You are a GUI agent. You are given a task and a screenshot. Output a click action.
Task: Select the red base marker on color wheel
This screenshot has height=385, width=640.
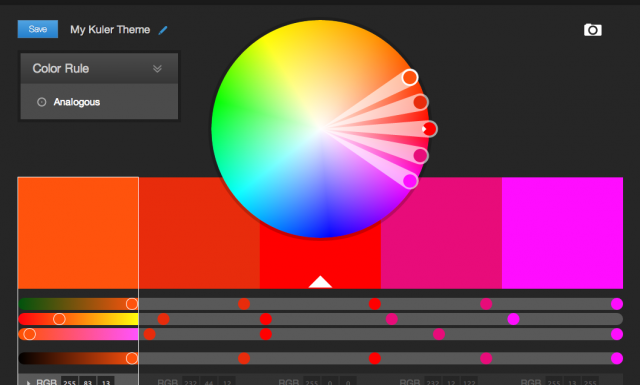point(429,129)
